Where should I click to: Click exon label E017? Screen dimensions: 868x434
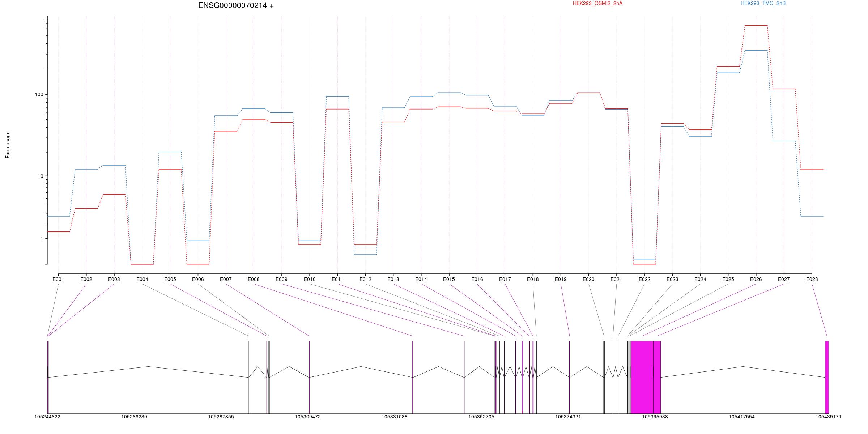505,279
